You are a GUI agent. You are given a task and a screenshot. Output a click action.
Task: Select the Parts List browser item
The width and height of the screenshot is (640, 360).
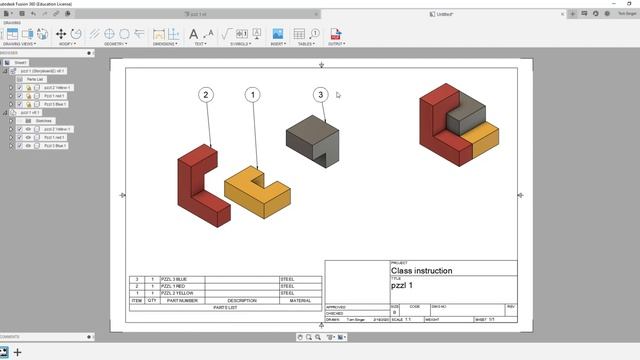(x=35, y=79)
